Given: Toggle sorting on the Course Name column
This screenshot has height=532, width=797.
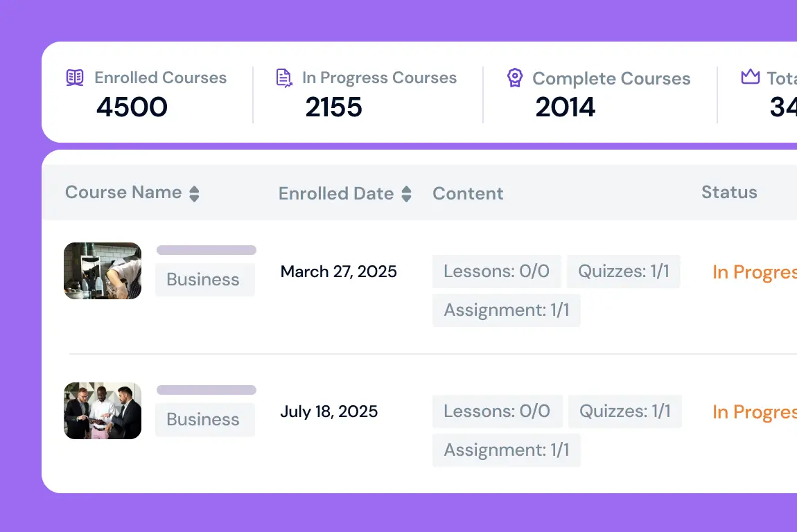Looking at the screenshot, I should click(x=194, y=194).
